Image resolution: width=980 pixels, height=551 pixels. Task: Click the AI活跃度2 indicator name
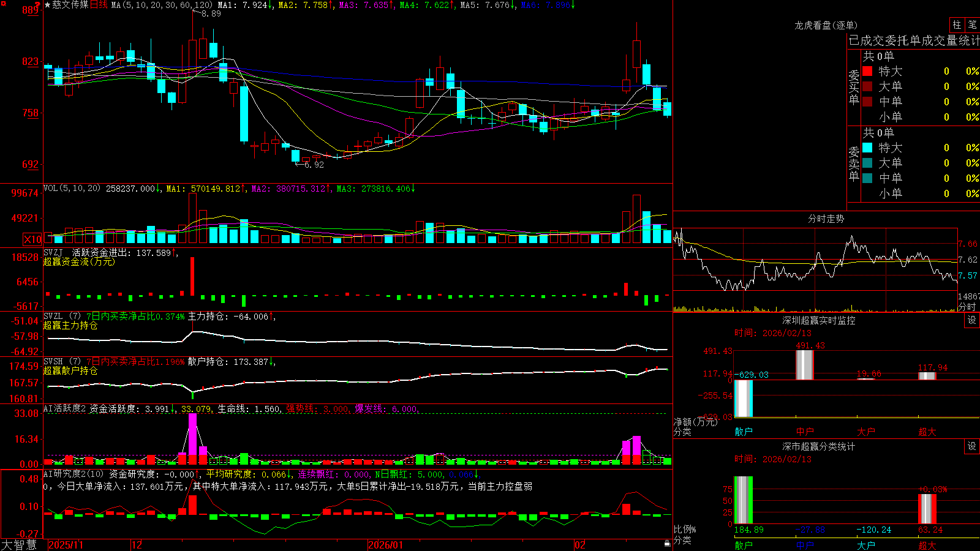click(x=65, y=408)
